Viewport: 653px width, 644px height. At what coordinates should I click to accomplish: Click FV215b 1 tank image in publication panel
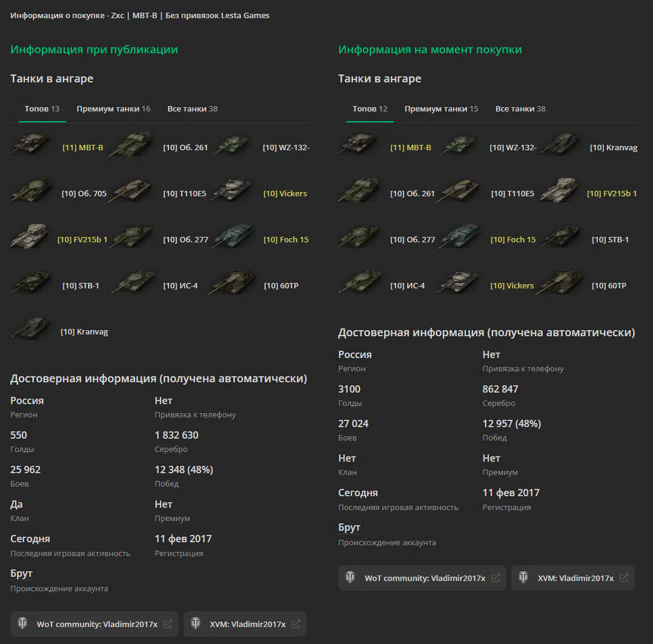(30, 236)
